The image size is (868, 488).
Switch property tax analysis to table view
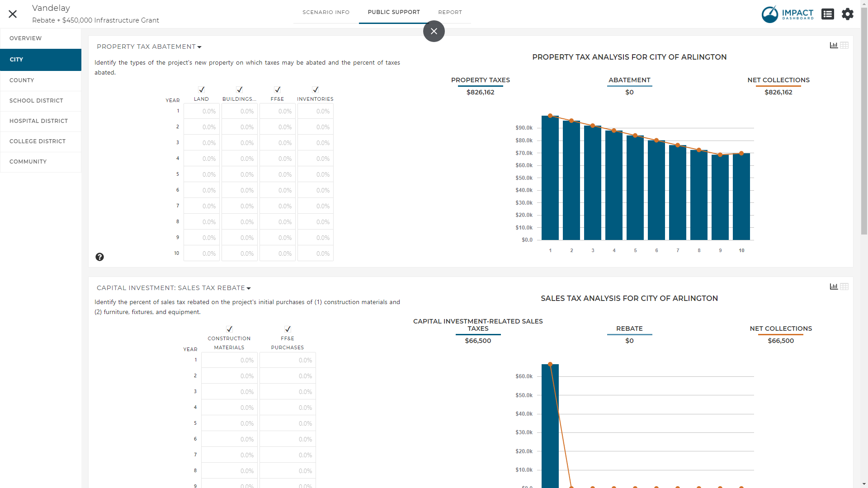tap(844, 45)
